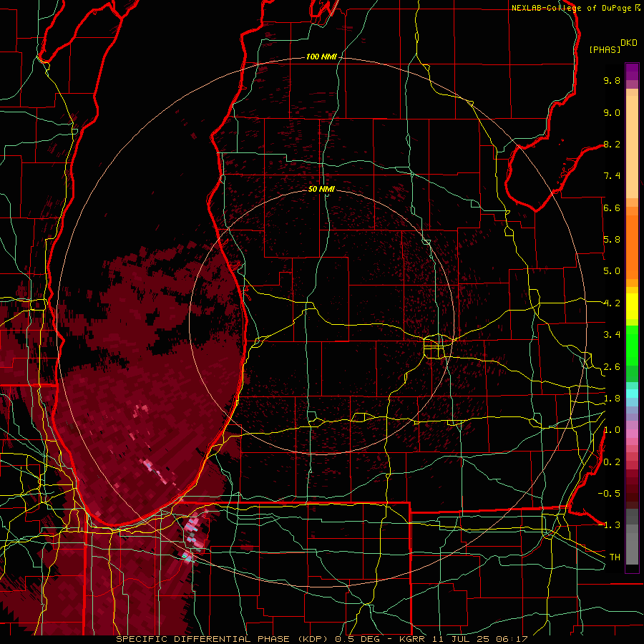Click the 9.8 value on the scale
The height and width of the screenshot is (644, 644).
click(612, 80)
